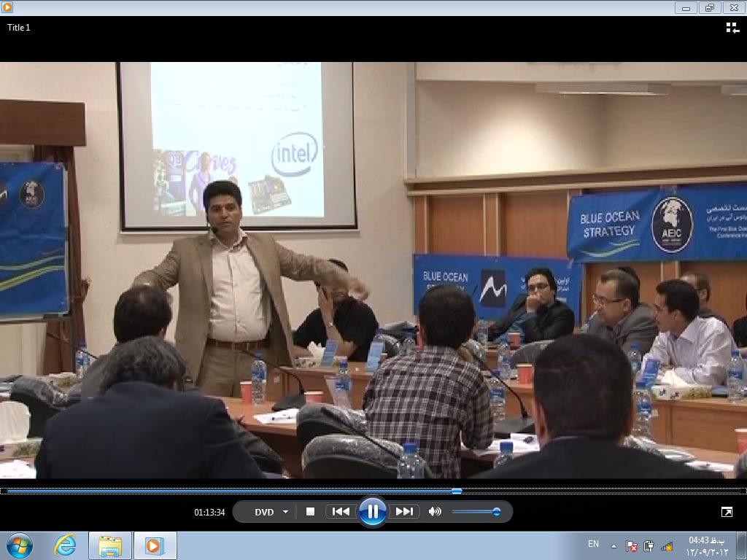747x560 pixels.
Task: View the video in full screen
Action: tap(727, 512)
